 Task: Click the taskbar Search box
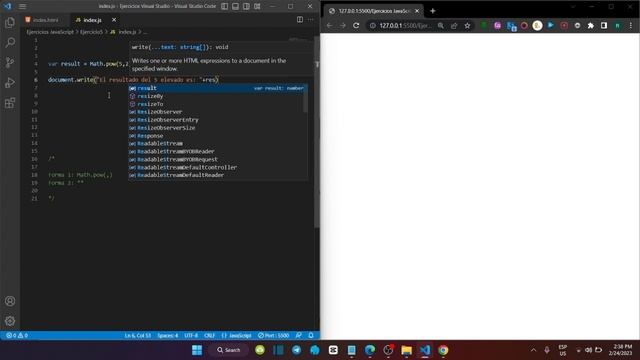[229, 350]
